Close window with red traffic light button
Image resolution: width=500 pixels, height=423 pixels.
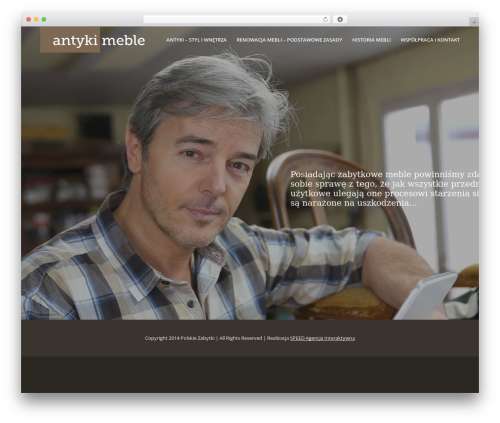[x=29, y=19]
